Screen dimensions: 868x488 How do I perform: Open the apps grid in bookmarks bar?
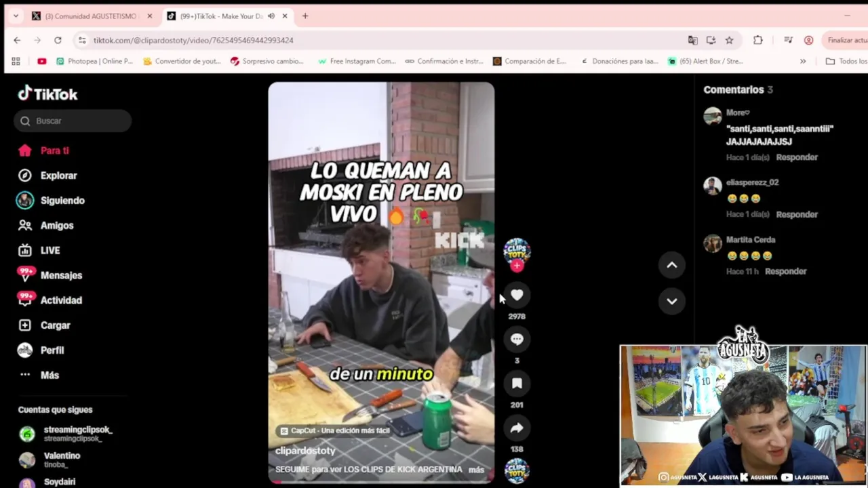pos(16,61)
